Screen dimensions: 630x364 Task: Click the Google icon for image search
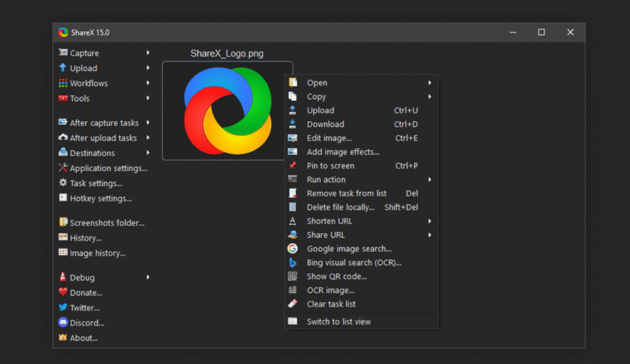[x=293, y=249]
